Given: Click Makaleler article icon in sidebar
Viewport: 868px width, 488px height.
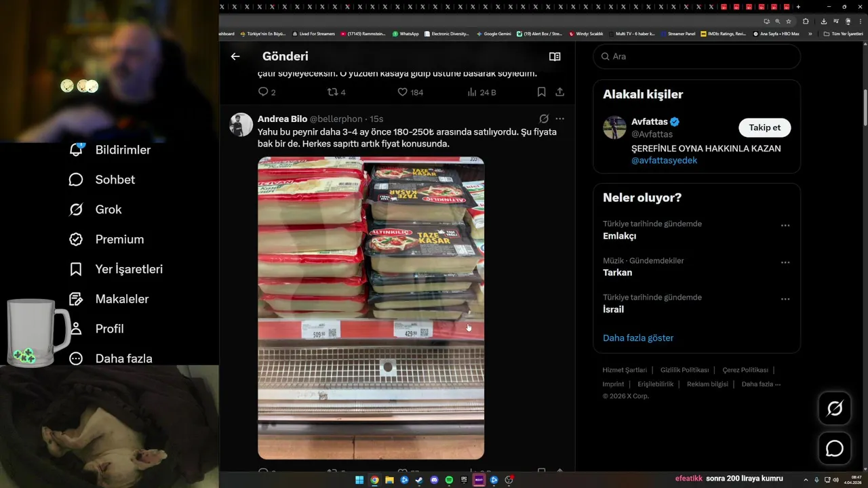Looking at the screenshot, I should tap(76, 299).
